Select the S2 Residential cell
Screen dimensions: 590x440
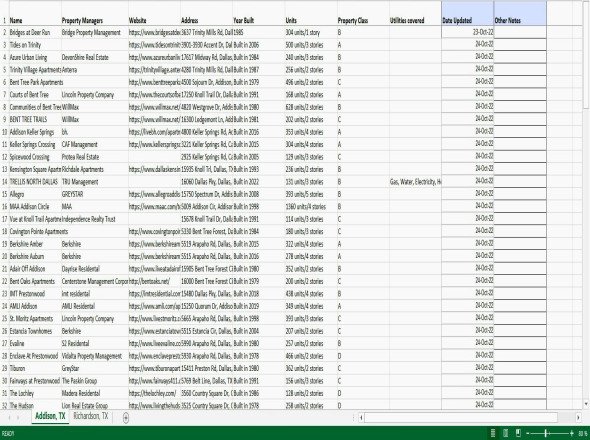tap(94, 344)
